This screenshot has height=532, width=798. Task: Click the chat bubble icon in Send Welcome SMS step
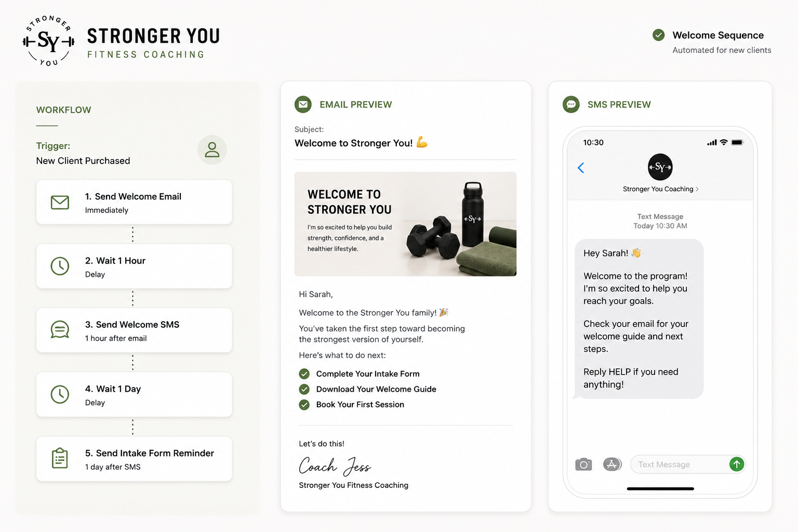click(x=60, y=330)
